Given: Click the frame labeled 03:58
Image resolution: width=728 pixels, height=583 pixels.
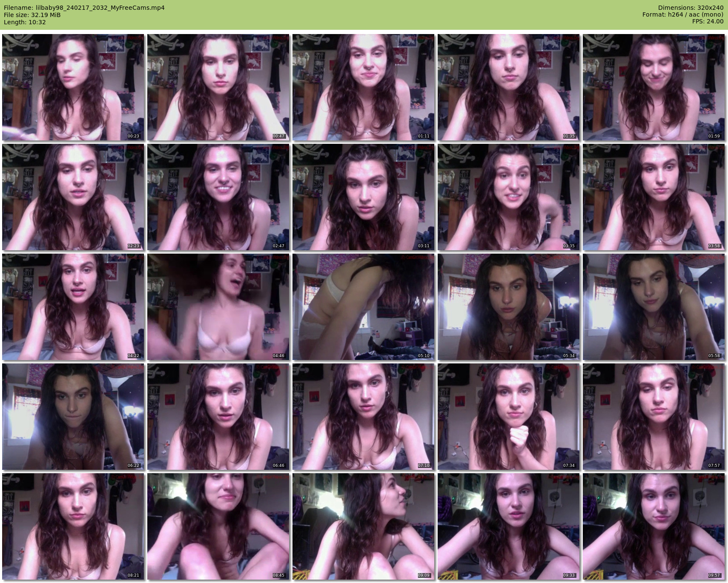Looking at the screenshot, I should tap(653, 197).
